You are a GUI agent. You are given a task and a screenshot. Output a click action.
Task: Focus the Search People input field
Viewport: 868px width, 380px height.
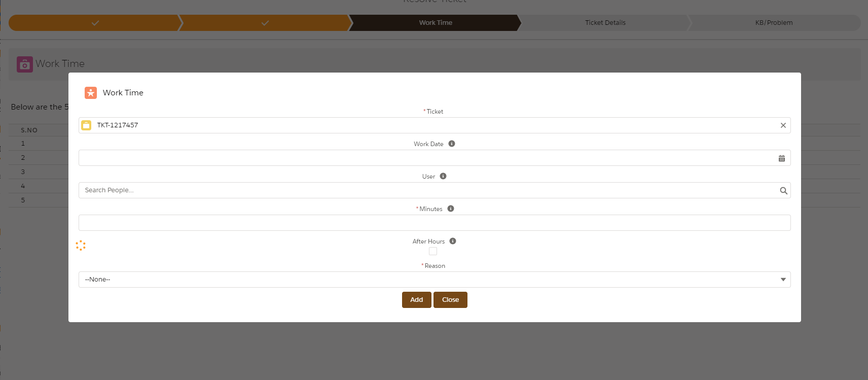435,190
